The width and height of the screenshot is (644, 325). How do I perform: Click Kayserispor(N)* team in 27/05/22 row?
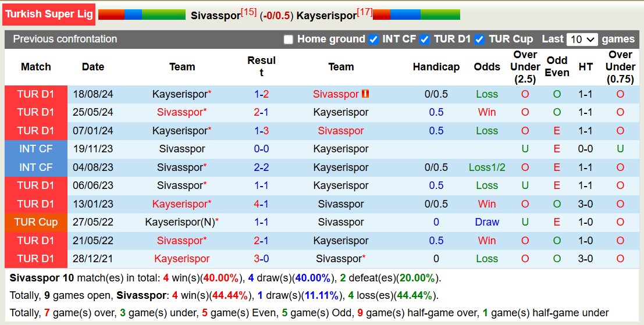[182, 223]
